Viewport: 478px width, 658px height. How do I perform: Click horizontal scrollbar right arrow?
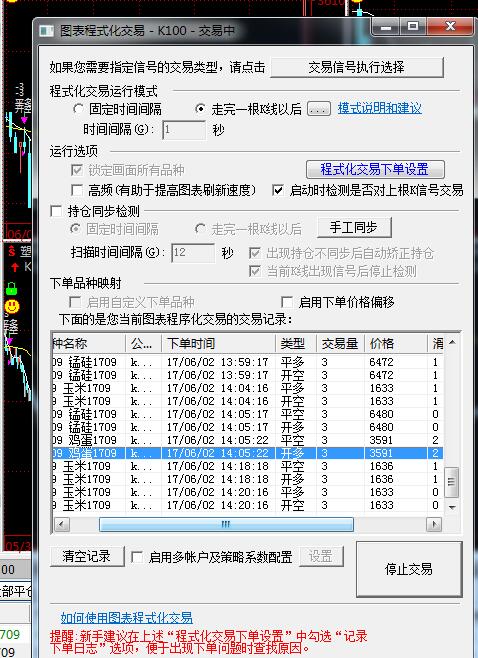pyautogui.click(x=434, y=524)
